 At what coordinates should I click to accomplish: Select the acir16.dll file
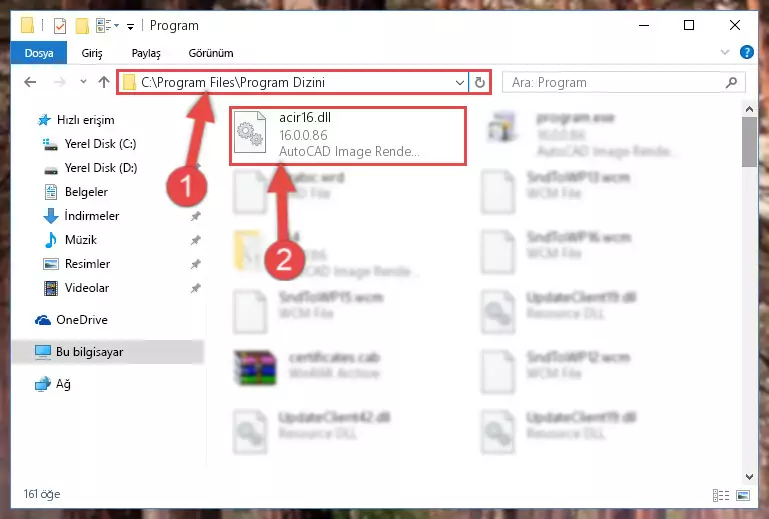tap(348, 135)
